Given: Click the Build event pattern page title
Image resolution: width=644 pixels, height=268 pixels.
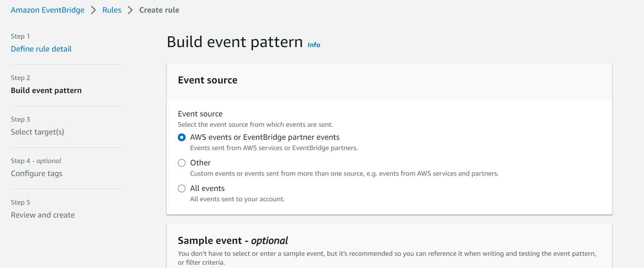Looking at the screenshot, I should [235, 42].
